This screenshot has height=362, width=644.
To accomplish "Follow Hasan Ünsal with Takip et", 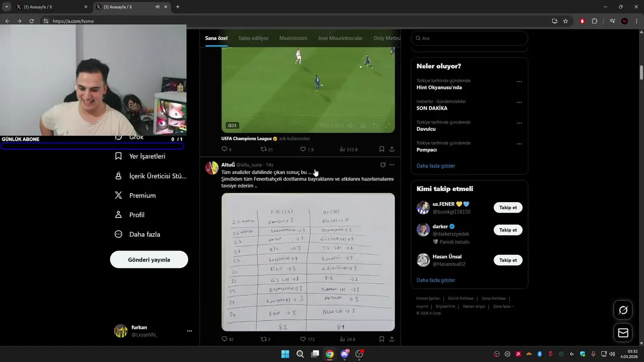I will point(508,260).
